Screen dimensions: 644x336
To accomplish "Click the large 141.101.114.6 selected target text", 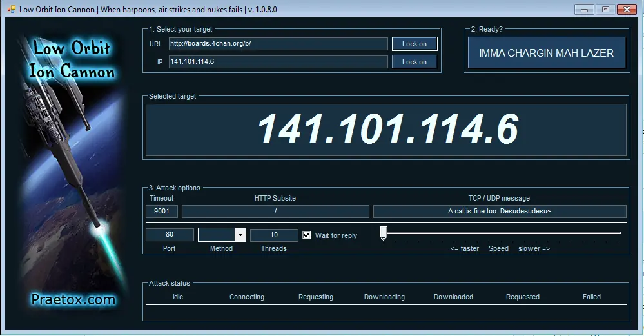I will (387, 129).
